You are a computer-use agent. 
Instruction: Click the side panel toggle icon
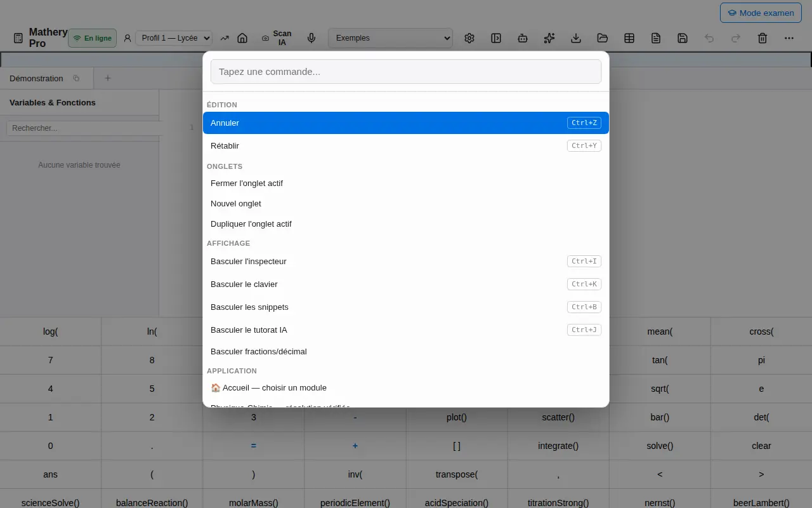pos(496,38)
